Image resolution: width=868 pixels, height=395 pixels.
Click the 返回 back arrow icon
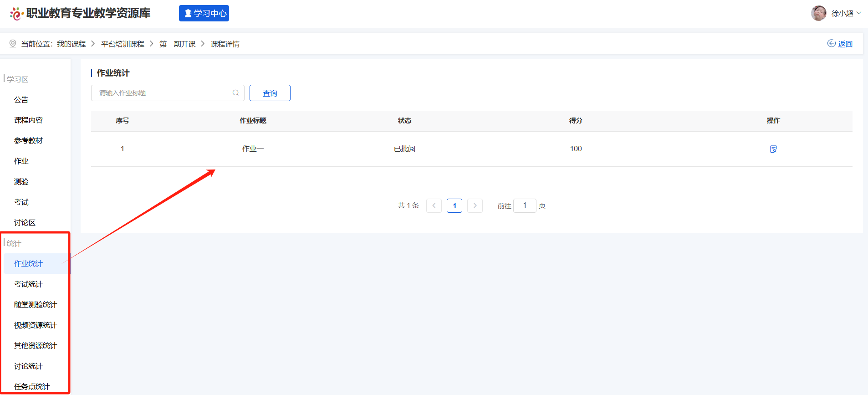[x=831, y=43]
